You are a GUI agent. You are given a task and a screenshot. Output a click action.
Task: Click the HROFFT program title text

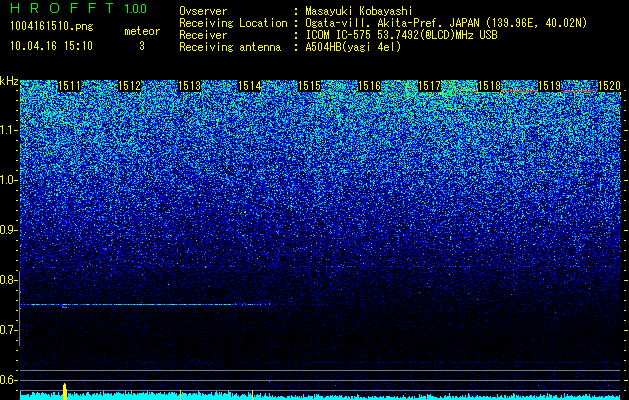pos(62,8)
